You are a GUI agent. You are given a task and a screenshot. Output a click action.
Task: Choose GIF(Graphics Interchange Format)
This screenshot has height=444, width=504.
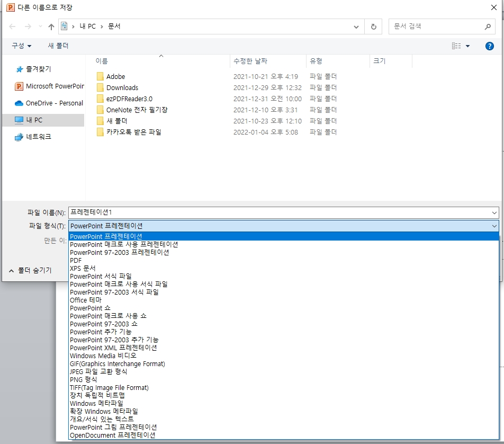[284, 364]
